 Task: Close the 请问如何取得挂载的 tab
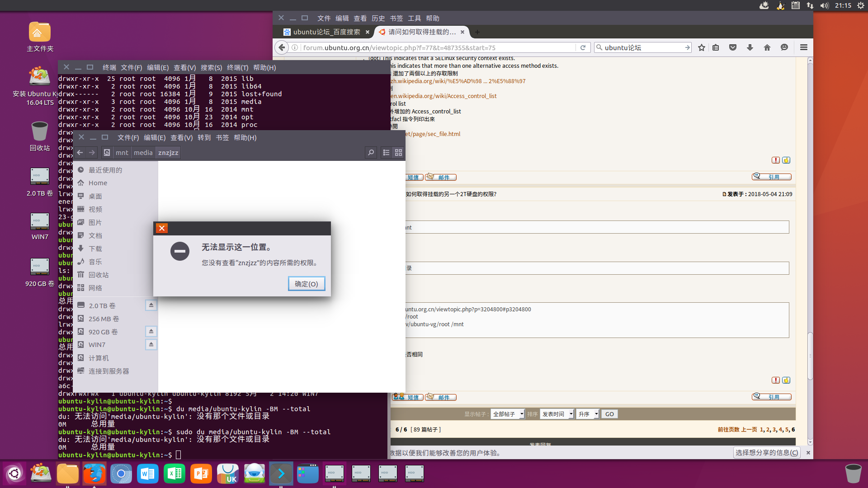coord(462,32)
